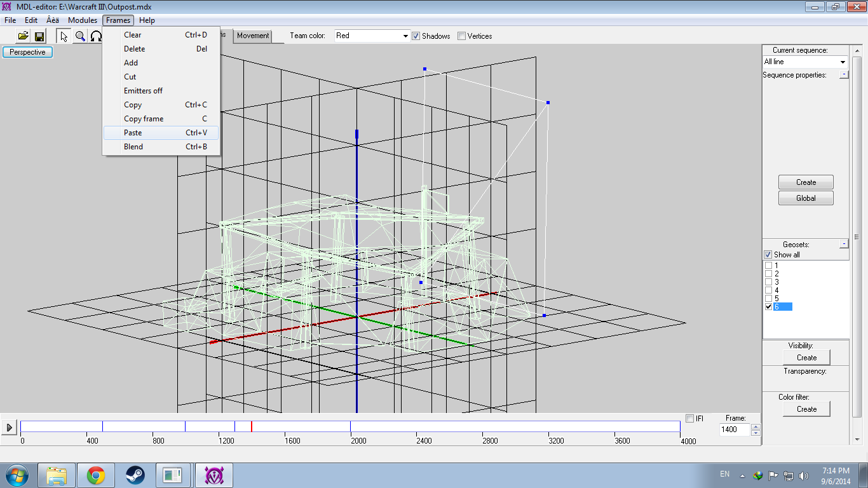Image resolution: width=868 pixels, height=488 pixels.
Task: Select Clear in Frames menu
Action: (x=161, y=35)
